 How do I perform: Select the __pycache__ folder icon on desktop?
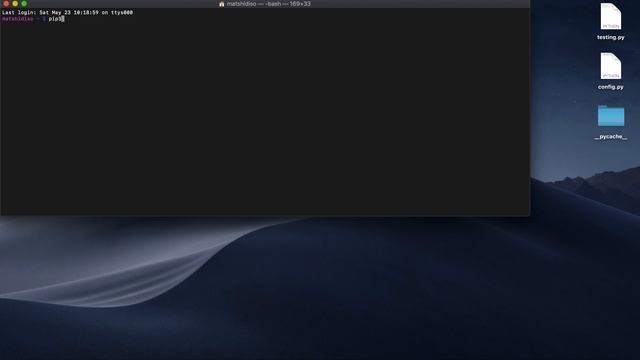click(x=611, y=116)
